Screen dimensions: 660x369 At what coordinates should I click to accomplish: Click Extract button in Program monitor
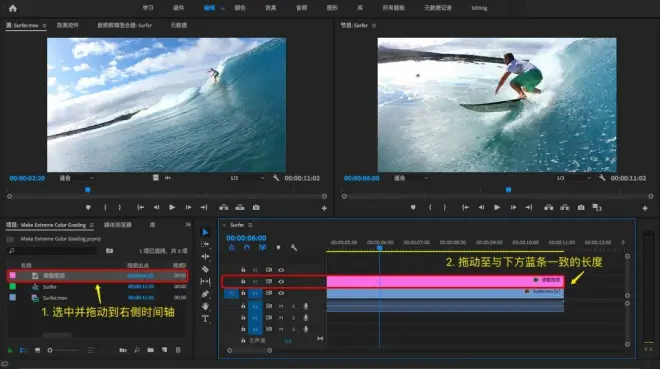coord(565,207)
